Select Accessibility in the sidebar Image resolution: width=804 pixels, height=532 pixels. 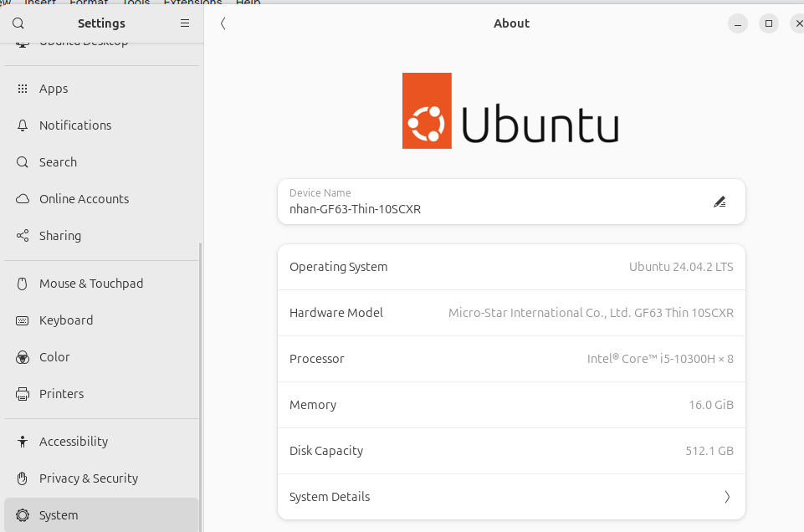(x=74, y=442)
